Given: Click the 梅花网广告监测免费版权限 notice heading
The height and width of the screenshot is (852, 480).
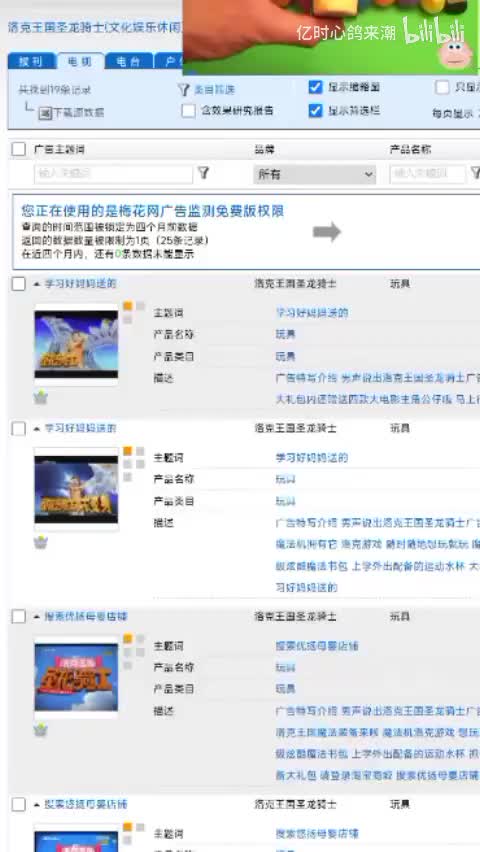Looking at the screenshot, I should click(153, 211).
